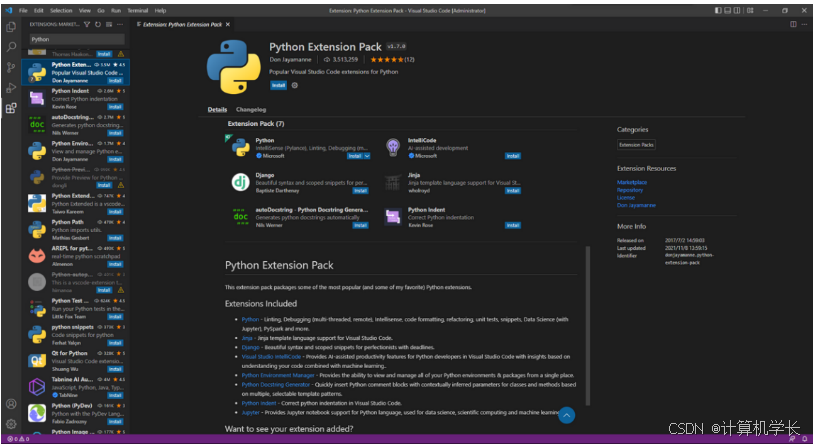Clear extensions search results icon
813x445 pixels.
click(x=109, y=24)
